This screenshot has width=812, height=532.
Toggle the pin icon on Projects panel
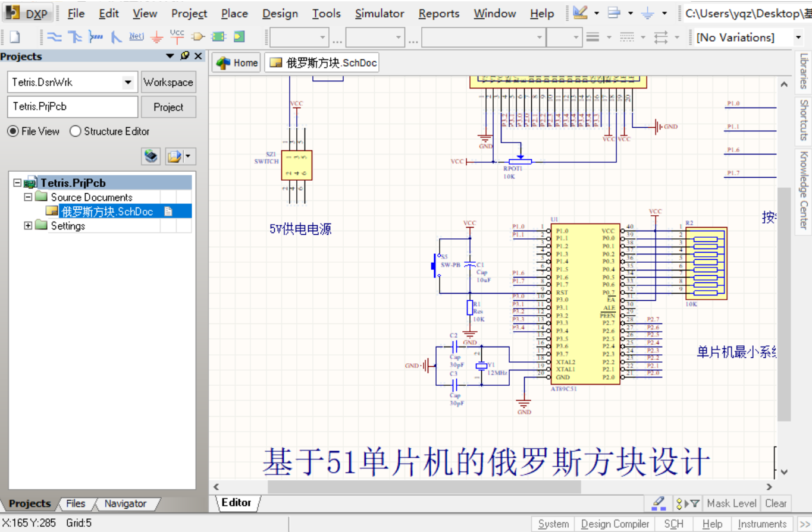tap(185, 56)
